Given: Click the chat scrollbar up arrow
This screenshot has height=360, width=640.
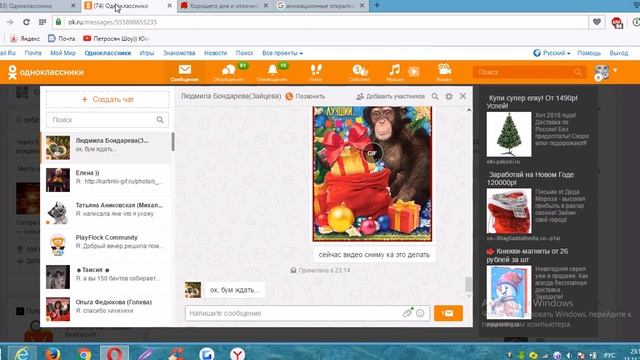Looking at the screenshot, I should 469,110.
